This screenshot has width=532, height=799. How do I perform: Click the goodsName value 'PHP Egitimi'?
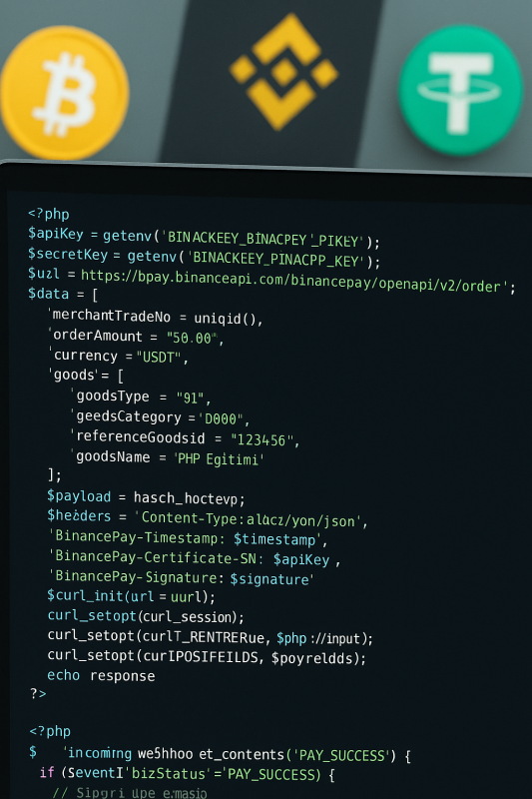click(x=219, y=459)
